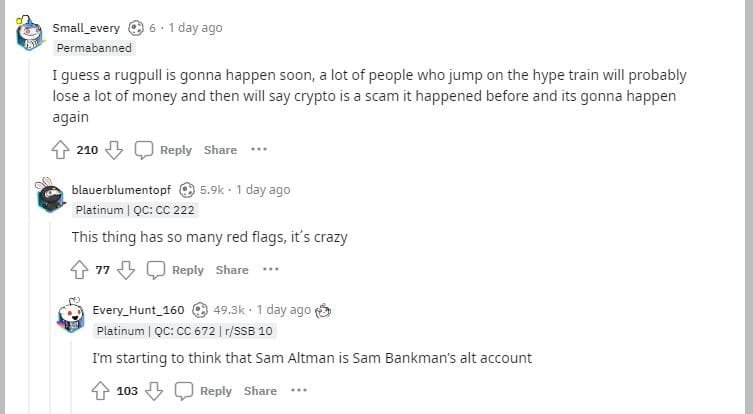Open more options on Small_every's comment
Viewport: 753px width, 414px height.
point(259,150)
